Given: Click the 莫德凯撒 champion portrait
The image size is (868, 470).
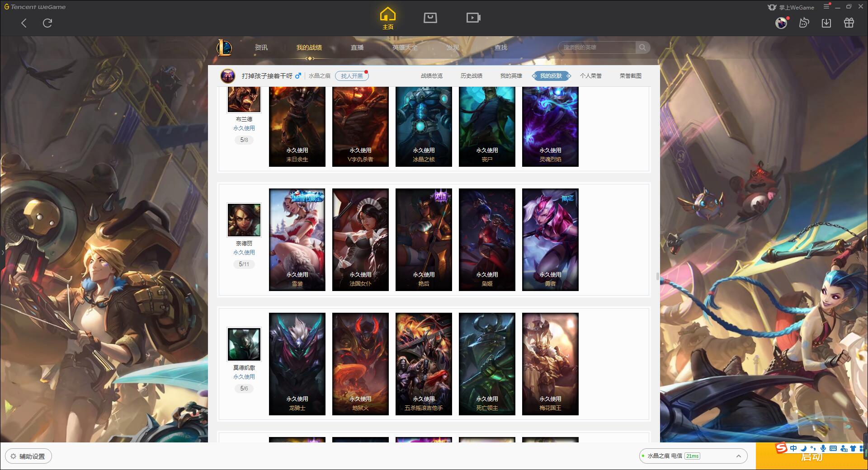Looking at the screenshot, I should (x=244, y=344).
